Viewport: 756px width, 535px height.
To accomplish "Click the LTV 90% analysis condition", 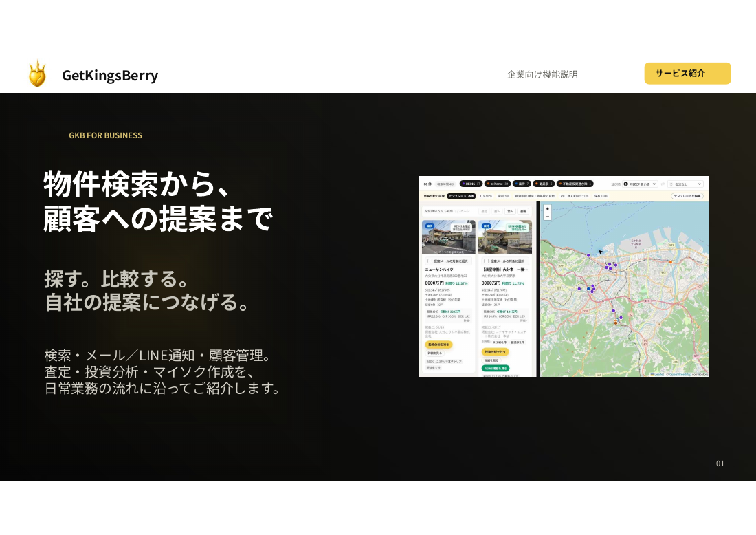I will point(486,196).
